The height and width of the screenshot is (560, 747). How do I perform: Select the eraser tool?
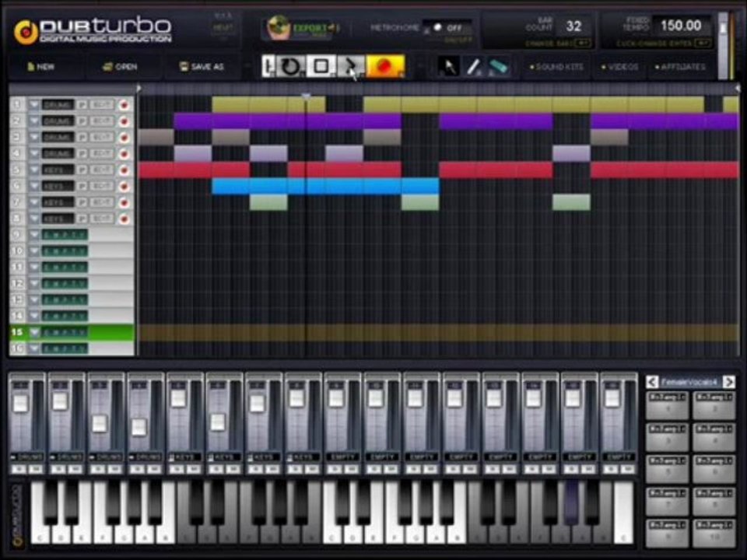pos(498,67)
